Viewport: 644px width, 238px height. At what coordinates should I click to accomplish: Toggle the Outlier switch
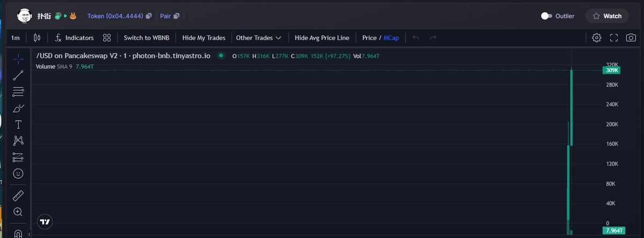pyautogui.click(x=546, y=16)
